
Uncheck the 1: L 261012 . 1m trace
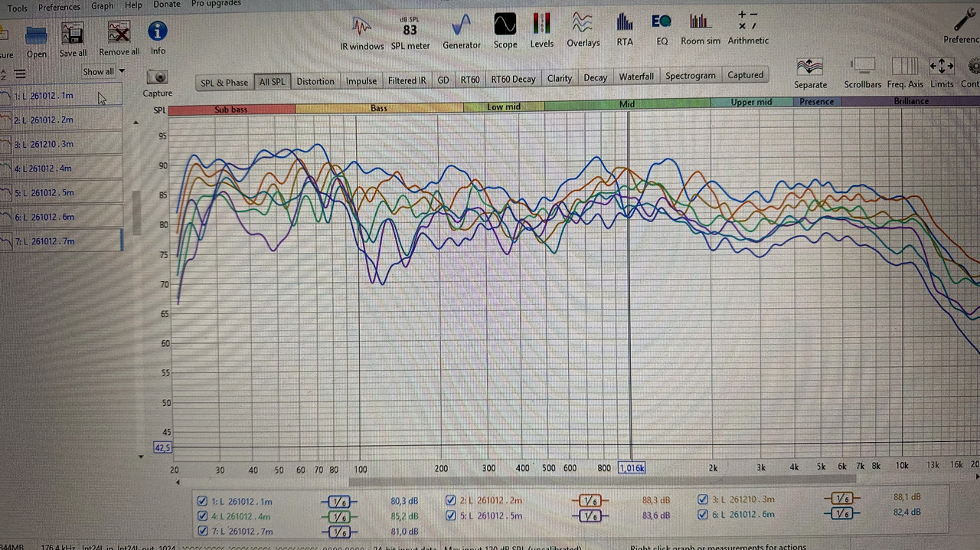(202, 501)
